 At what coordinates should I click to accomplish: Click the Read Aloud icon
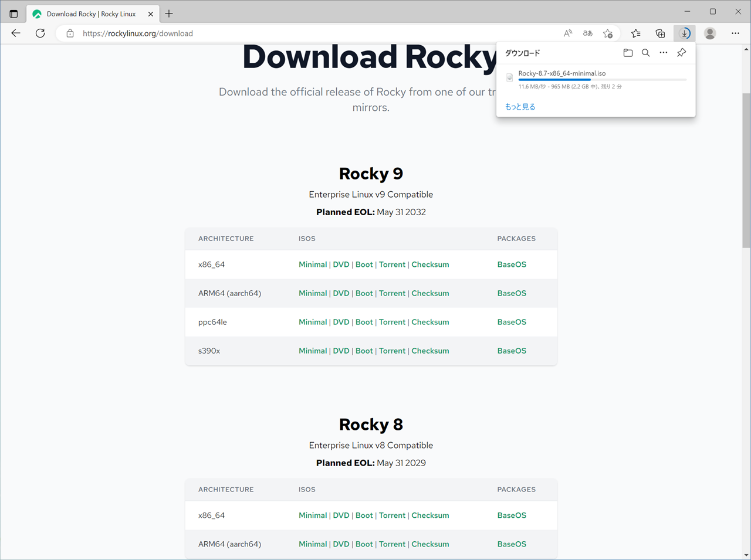pos(567,33)
